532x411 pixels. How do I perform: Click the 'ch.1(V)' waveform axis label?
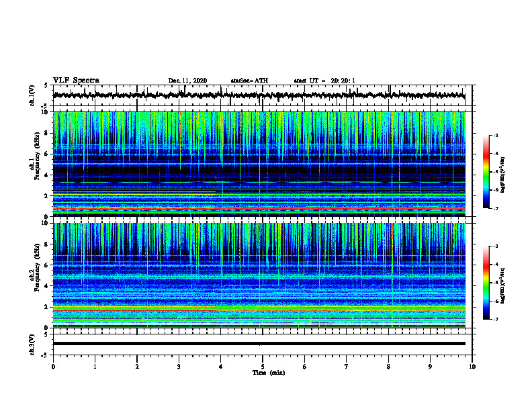pos(32,95)
